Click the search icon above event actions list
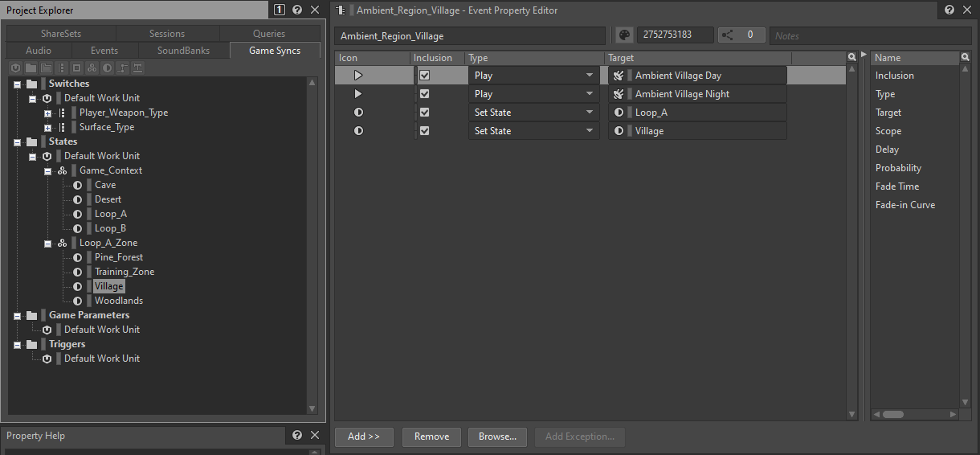980x455 pixels. click(x=851, y=58)
